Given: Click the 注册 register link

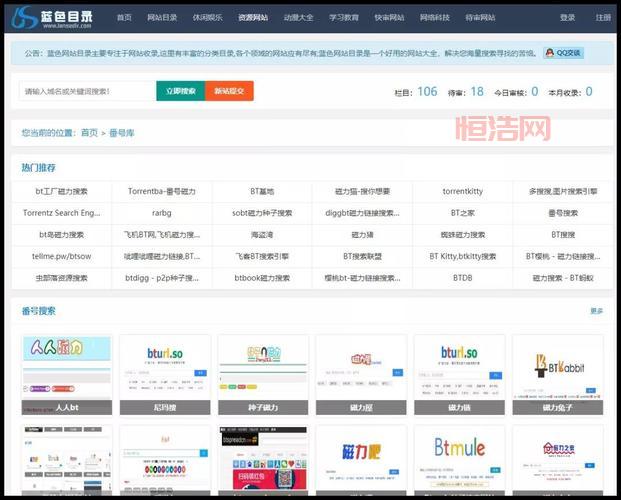Looking at the screenshot, I should [x=603, y=17].
